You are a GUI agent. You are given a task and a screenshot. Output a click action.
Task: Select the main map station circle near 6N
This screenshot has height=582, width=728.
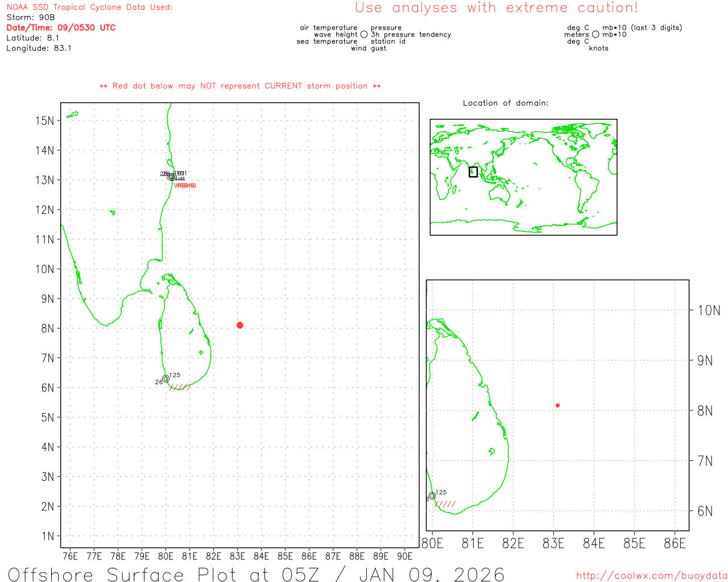(166, 379)
